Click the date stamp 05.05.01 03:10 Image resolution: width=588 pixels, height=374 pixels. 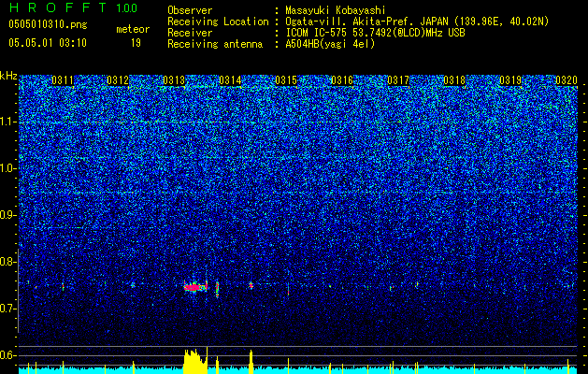48,42
